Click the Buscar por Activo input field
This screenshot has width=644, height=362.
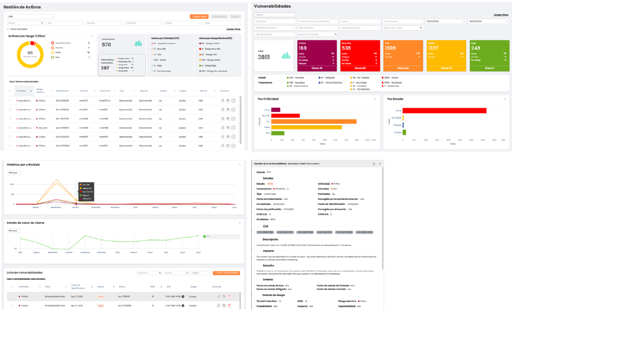click(403, 28)
